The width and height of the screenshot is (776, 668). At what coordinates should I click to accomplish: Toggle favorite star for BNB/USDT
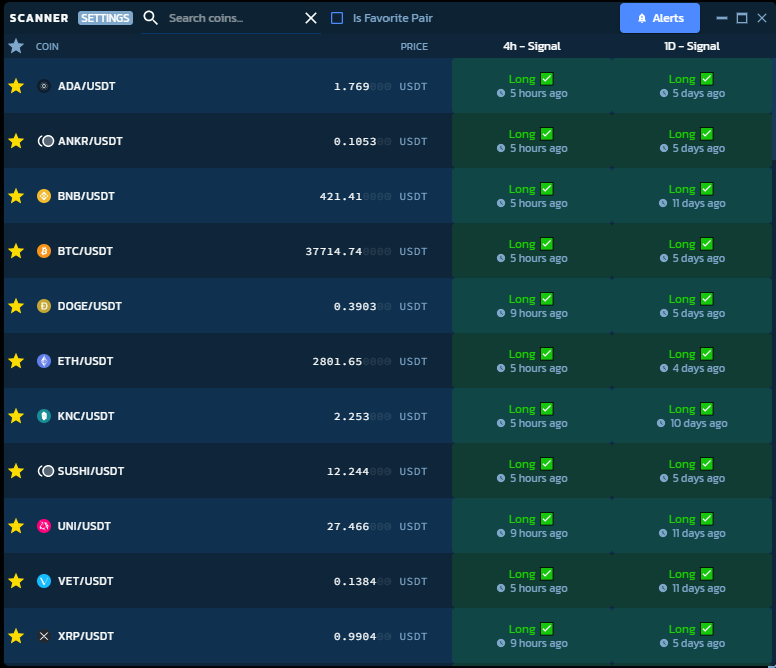pyautogui.click(x=16, y=196)
